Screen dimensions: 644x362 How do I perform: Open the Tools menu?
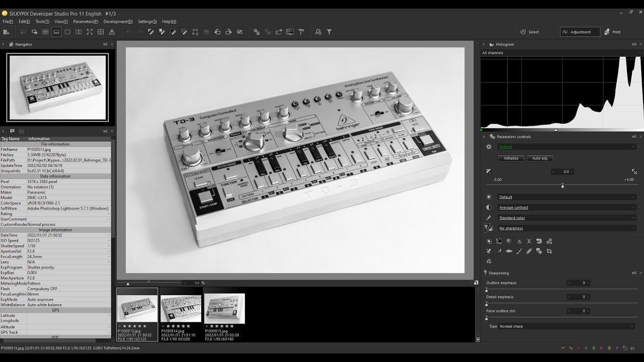pos(42,22)
